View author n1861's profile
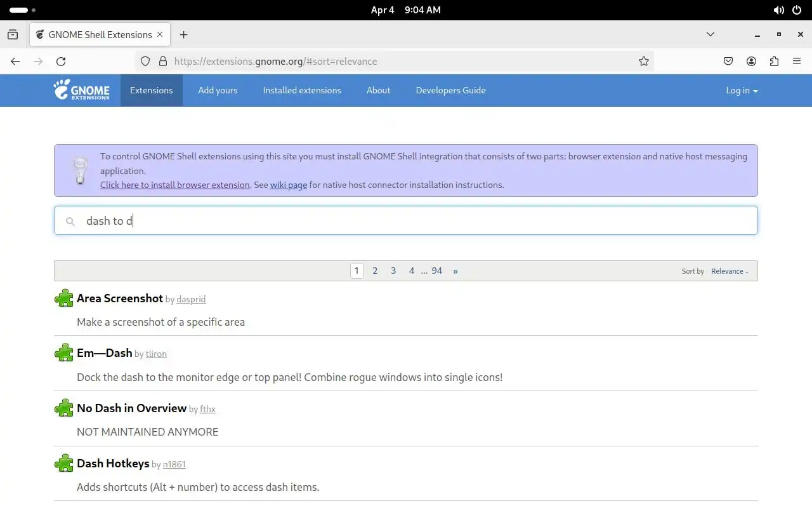The height and width of the screenshot is (508, 812). (x=174, y=465)
